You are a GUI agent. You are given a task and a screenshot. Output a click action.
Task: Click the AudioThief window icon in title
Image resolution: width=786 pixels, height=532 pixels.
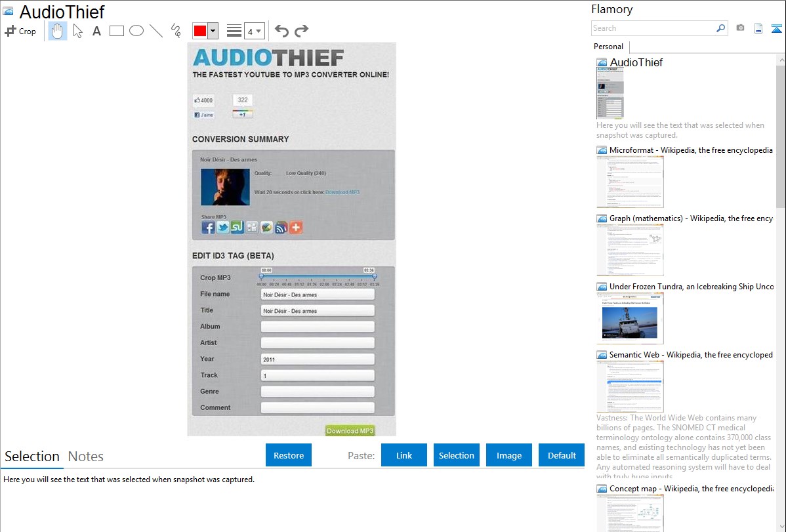8,11
